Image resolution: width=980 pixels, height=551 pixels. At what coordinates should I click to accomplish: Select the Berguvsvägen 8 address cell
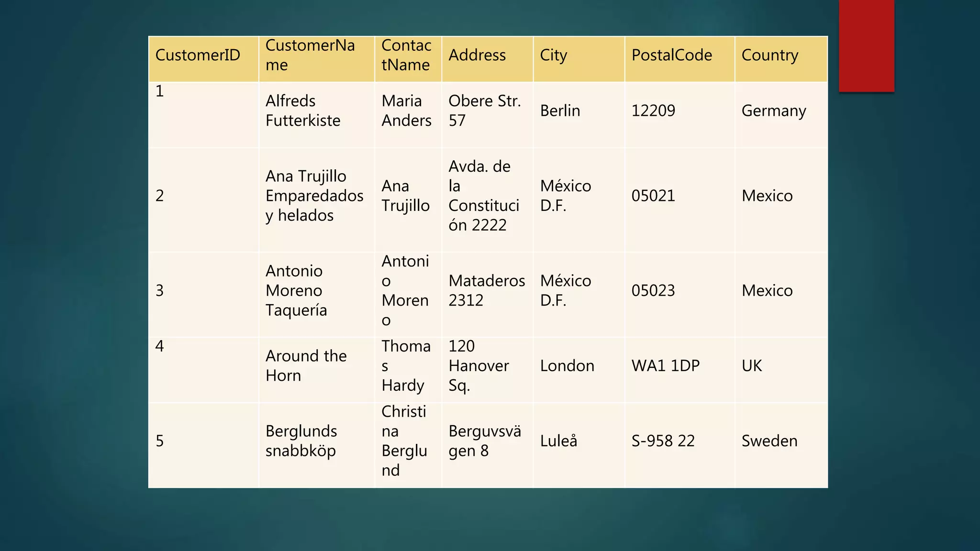click(487, 445)
